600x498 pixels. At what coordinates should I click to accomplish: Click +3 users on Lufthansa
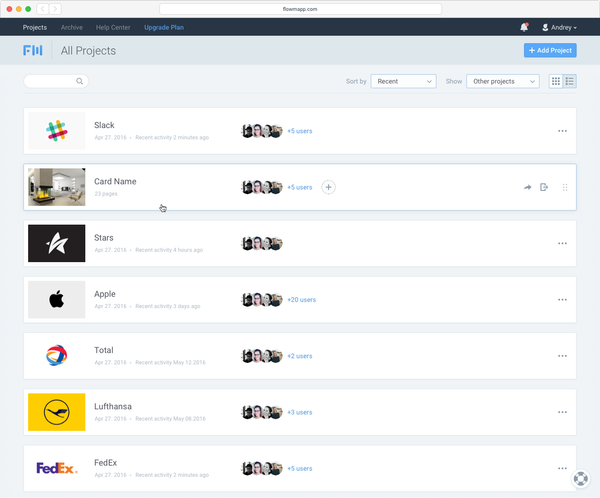click(300, 412)
